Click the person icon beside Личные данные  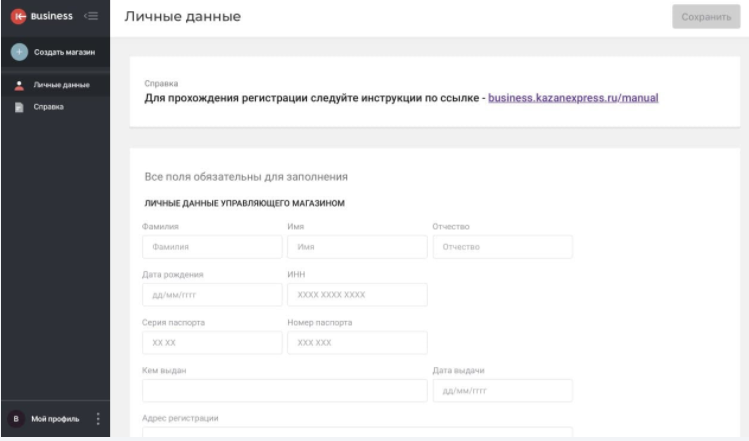[x=18, y=85]
